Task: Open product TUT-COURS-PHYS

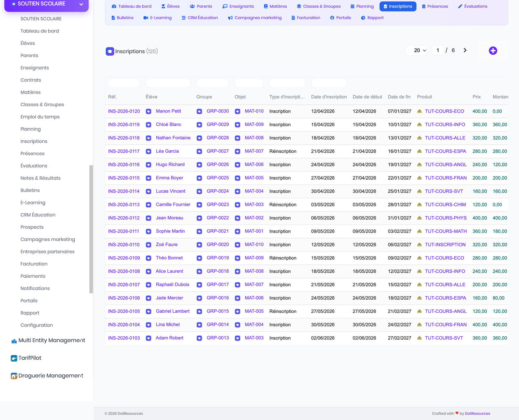Action: pyautogui.click(x=446, y=218)
